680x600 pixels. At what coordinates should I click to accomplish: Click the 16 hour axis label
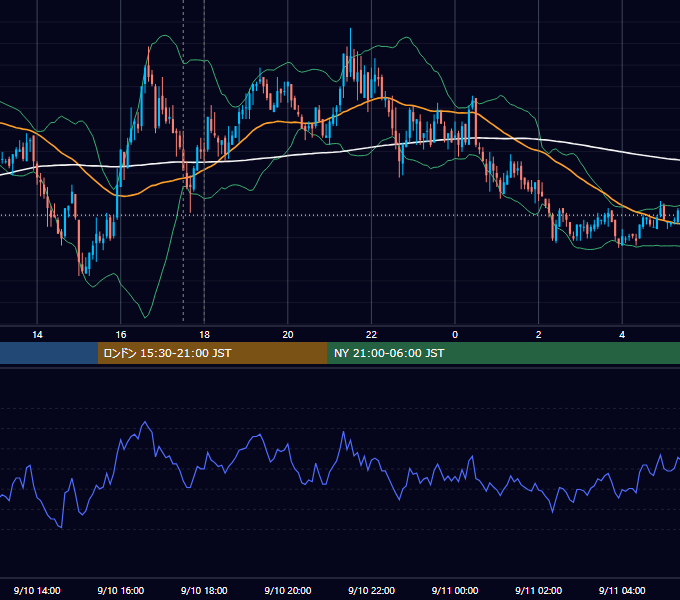click(x=121, y=335)
